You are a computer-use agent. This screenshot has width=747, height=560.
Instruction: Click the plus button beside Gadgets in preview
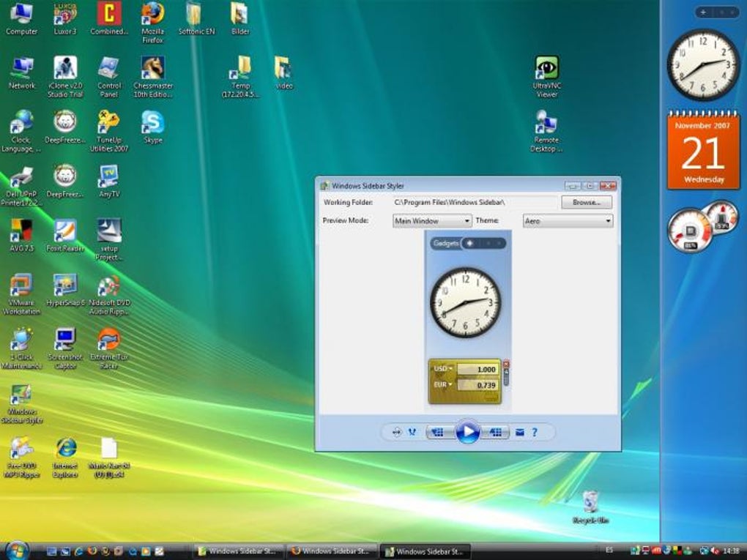469,243
